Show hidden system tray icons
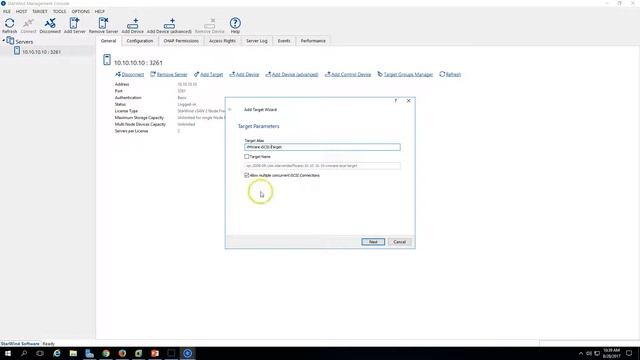Screen dimensions: 640x360 pyautogui.click(x=580, y=353)
